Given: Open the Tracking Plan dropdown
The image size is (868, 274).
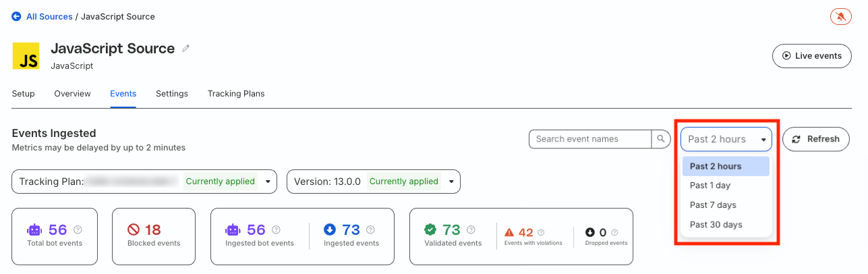Looking at the screenshot, I should coord(144,182).
